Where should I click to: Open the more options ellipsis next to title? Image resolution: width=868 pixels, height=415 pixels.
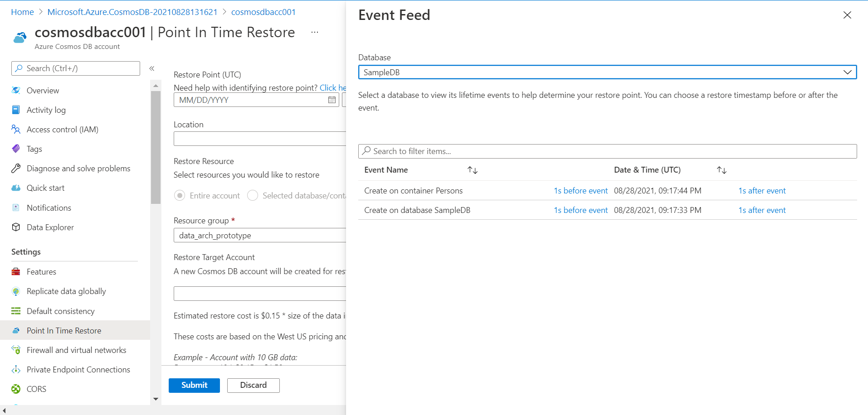315,32
